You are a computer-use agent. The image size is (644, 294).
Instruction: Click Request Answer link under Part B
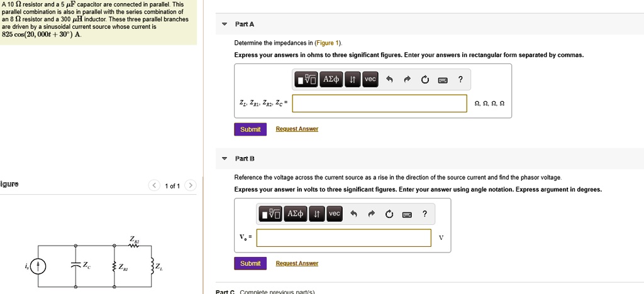(x=297, y=263)
